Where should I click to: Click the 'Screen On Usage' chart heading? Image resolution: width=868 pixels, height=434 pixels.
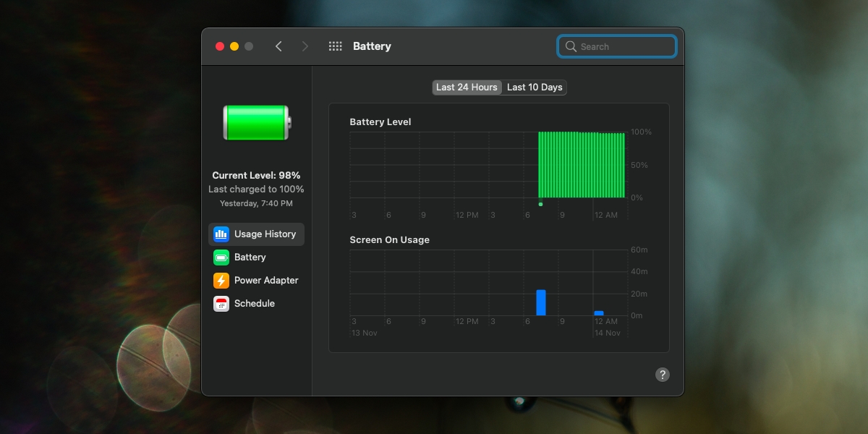pyautogui.click(x=390, y=240)
